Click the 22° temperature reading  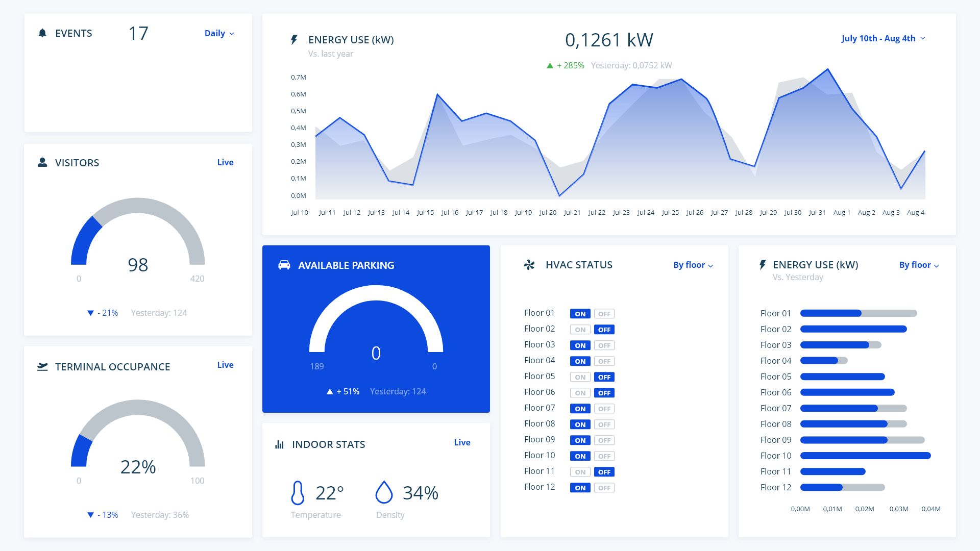[330, 493]
